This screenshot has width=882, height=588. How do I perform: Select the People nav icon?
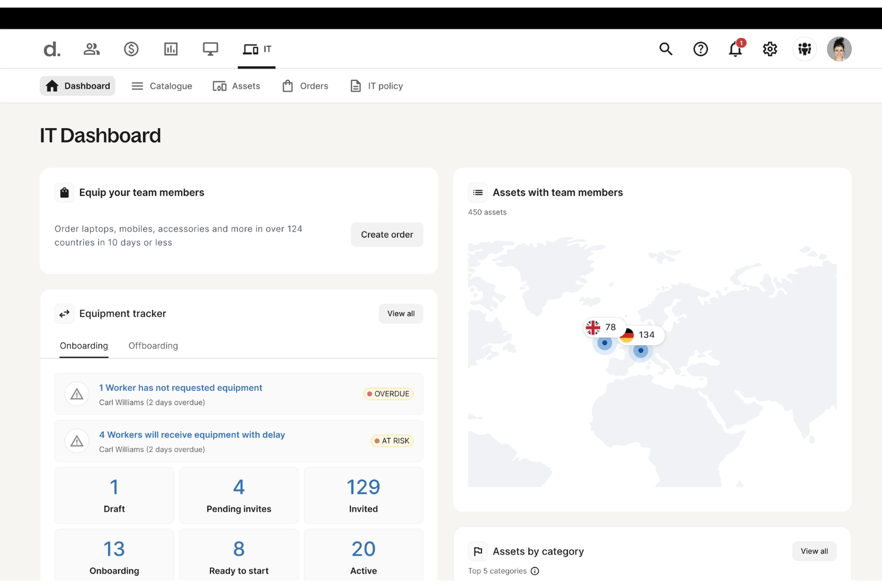point(91,49)
